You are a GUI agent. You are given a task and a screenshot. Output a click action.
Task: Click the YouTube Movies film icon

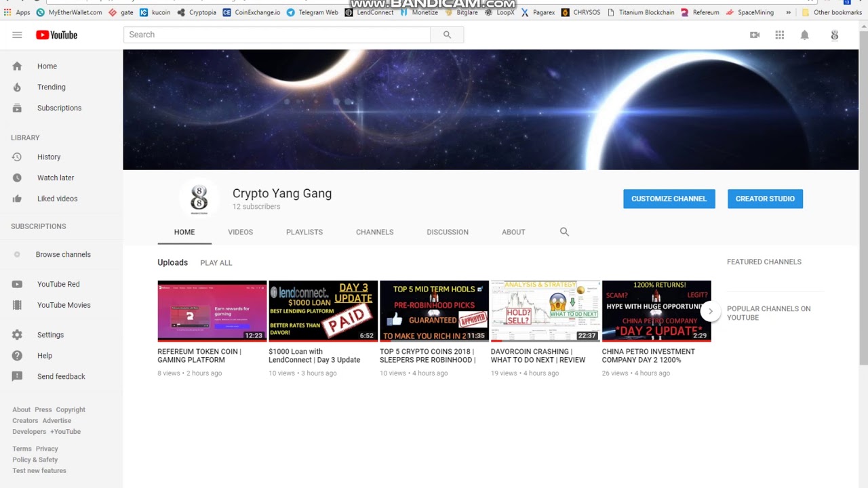click(17, 305)
